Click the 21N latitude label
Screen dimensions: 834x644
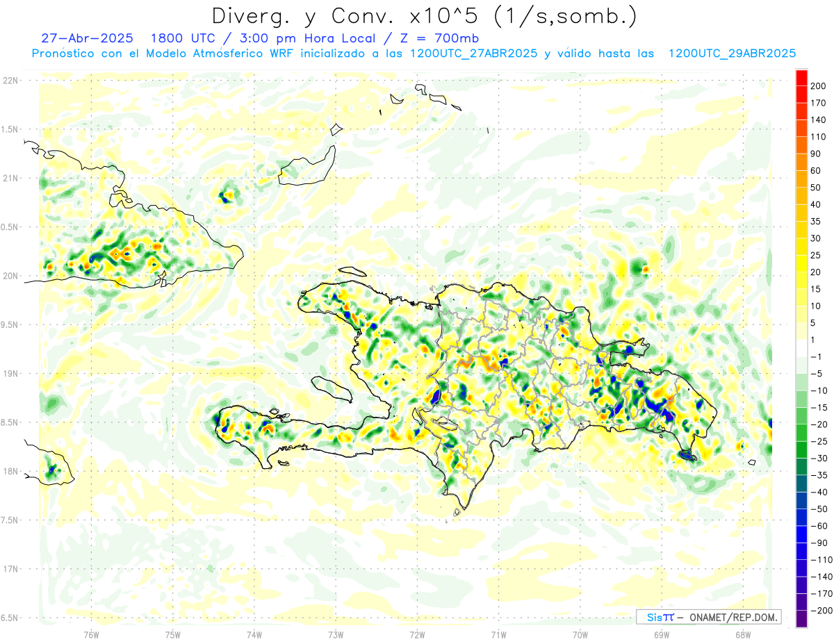[x=10, y=178]
